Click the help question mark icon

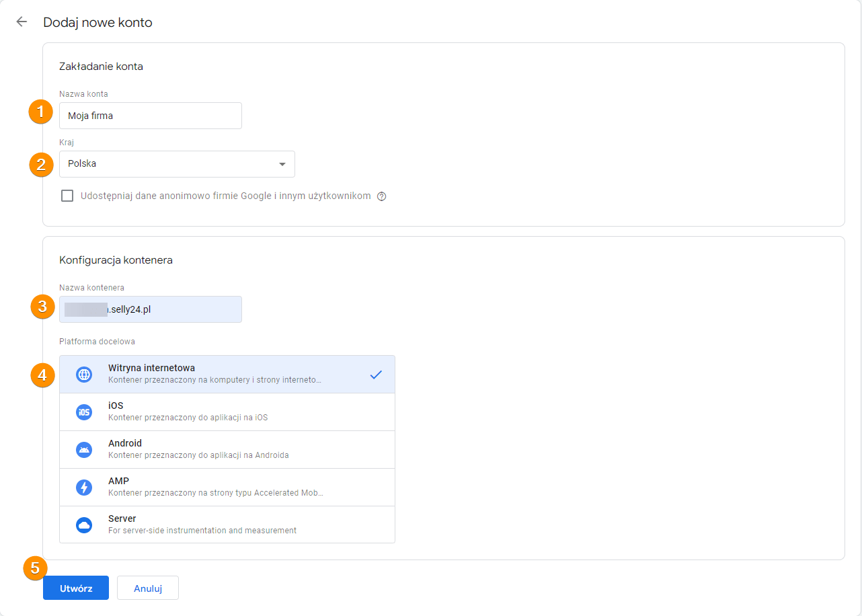coord(382,196)
